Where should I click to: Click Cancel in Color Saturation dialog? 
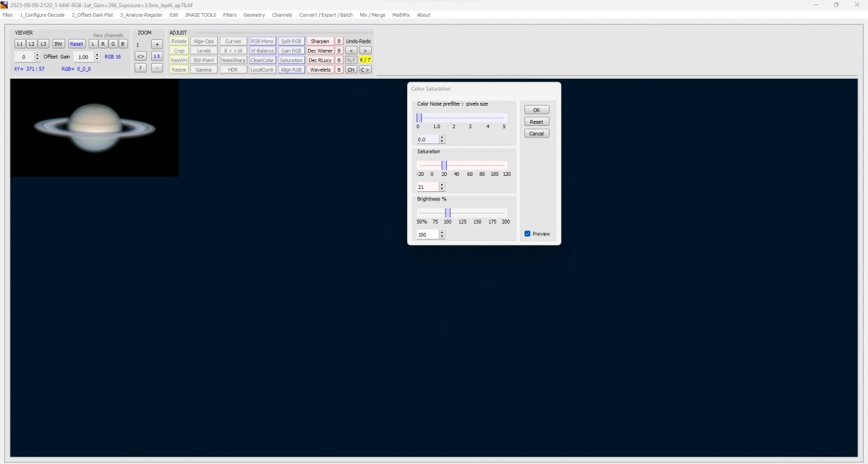point(536,133)
